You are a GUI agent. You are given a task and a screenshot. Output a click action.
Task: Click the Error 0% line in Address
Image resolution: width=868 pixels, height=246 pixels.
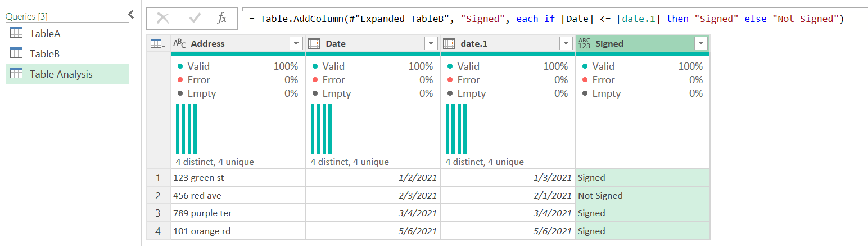click(238, 80)
